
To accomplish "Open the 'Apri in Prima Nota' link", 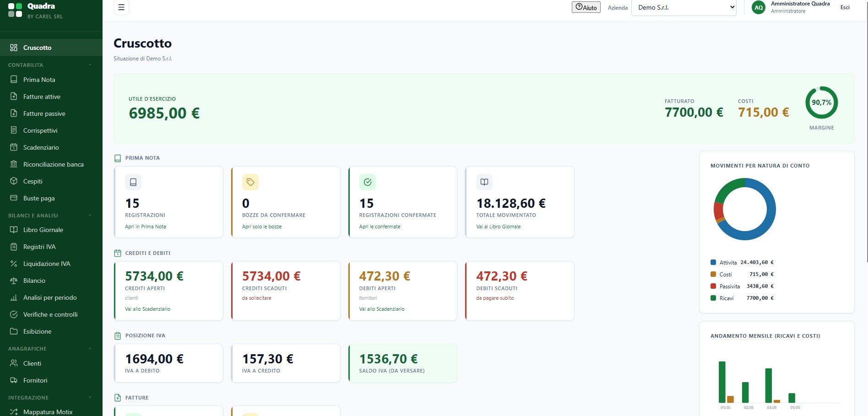I will [146, 227].
